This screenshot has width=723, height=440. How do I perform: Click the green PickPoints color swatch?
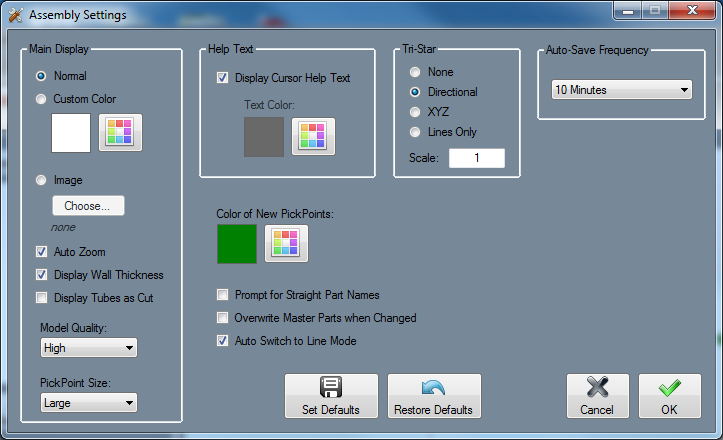pyautogui.click(x=237, y=244)
